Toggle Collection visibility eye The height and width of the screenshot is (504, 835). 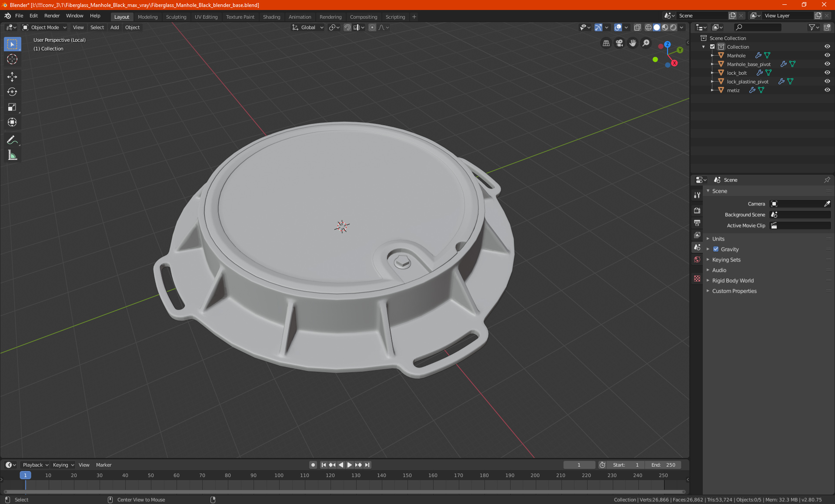pos(827,46)
